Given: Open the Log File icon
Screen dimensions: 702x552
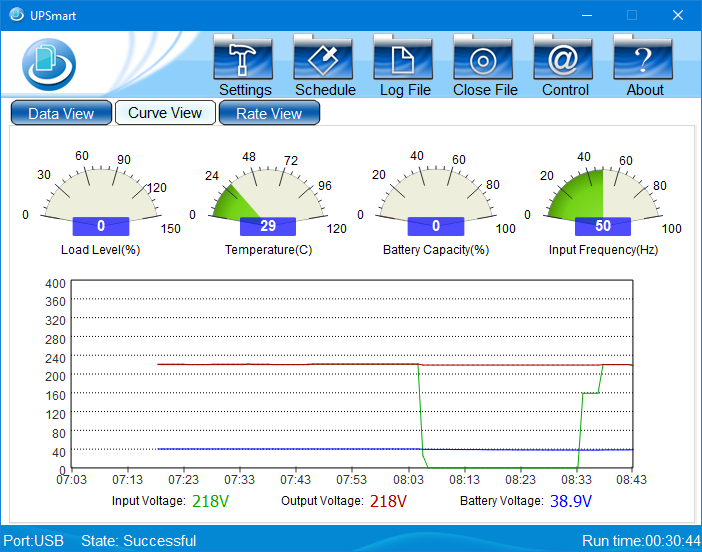Looking at the screenshot, I should coord(403,57).
